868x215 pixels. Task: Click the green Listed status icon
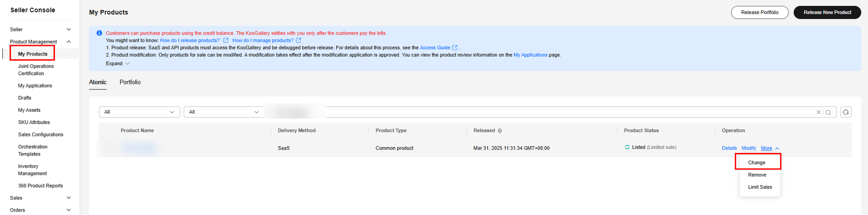[x=627, y=147]
